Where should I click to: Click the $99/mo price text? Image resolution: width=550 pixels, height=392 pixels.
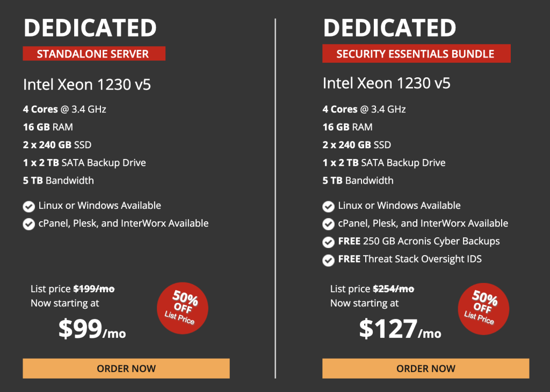point(92,329)
